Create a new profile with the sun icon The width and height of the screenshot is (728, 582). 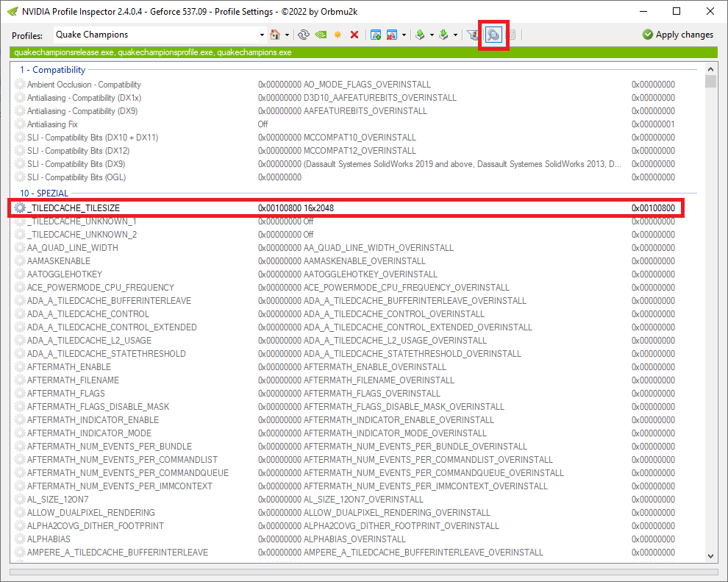coord(338,35)
